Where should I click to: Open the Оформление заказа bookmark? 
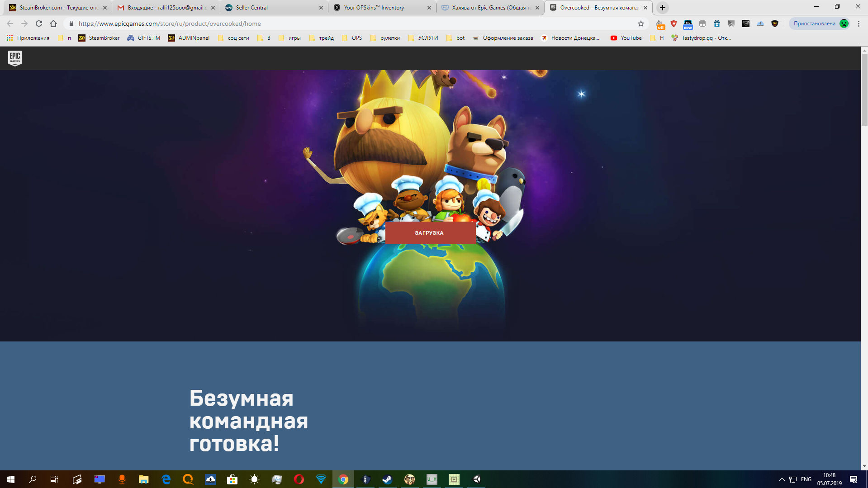tap(503, 38)
